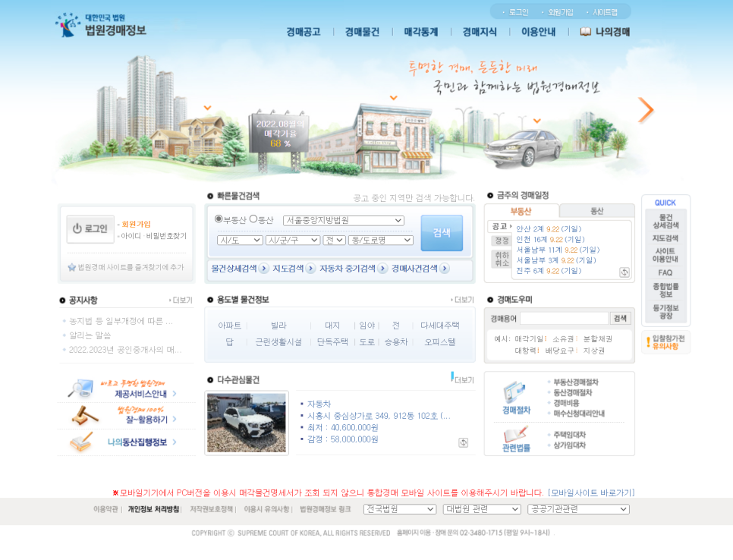This screenshot has height=560, width=733.
Task: Open the 아파트 property category link
Action: pos(229,326)
